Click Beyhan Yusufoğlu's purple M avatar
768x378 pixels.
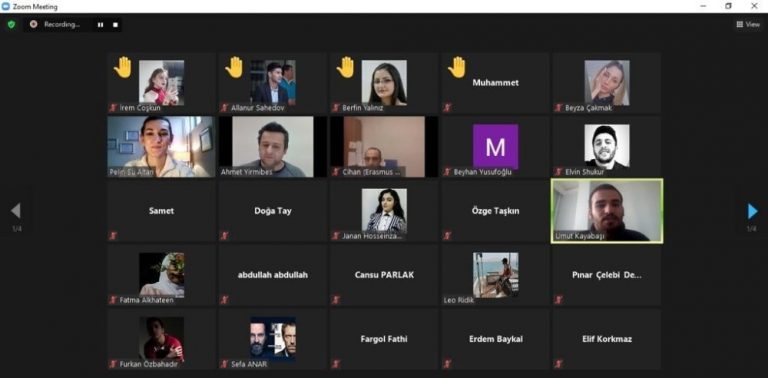[x=495, y=146]
